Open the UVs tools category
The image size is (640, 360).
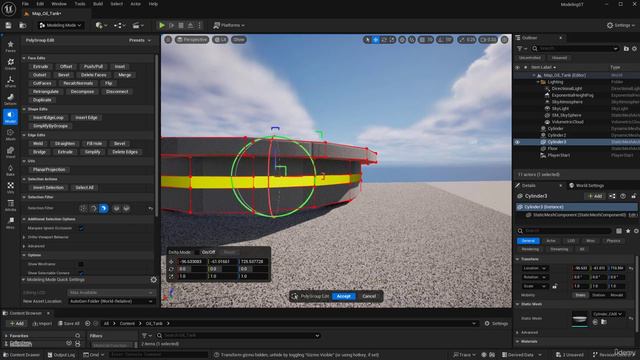pos(10,187)
